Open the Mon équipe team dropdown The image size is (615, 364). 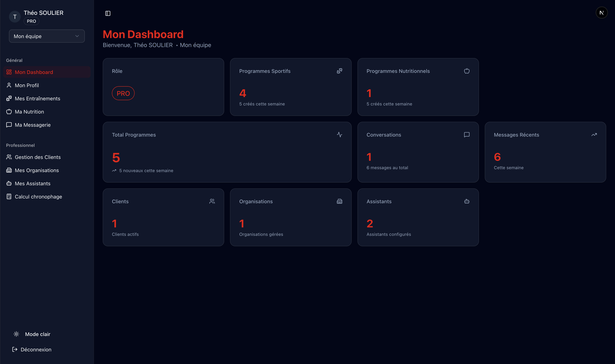[x=47, y=36]
